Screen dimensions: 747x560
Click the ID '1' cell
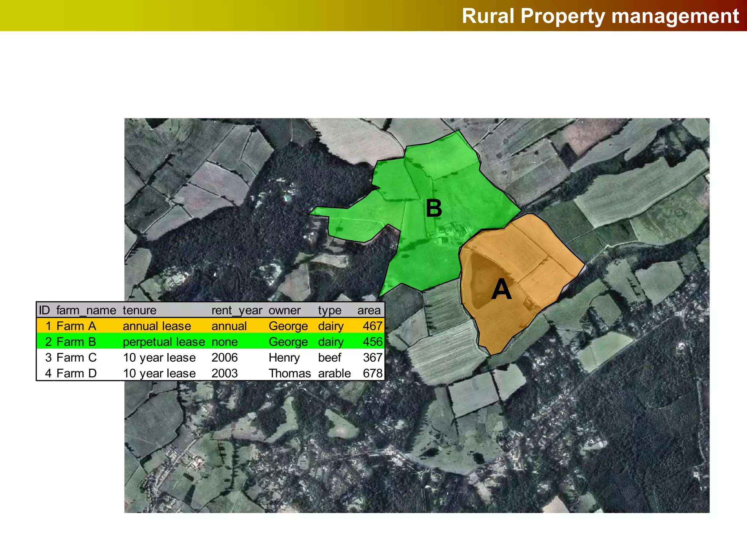[x=49, y=326]
